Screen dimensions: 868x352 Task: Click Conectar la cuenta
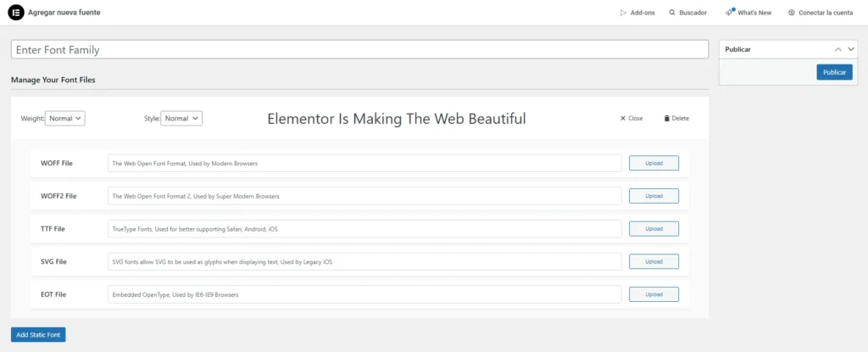point(821,13)
